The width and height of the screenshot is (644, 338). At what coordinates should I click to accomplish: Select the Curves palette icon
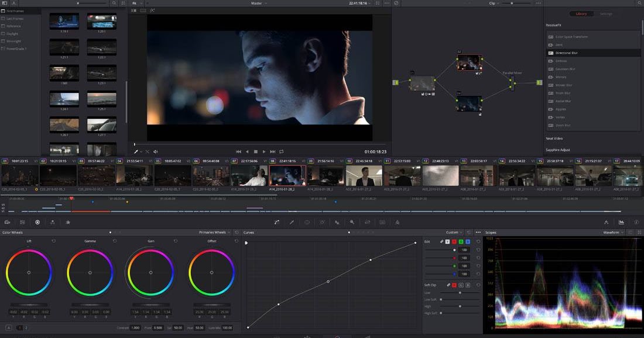[x=277, y=222]
